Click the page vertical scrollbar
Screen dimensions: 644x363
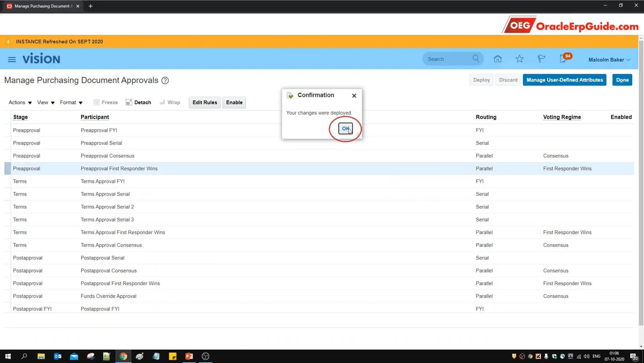tap(641, 183)
